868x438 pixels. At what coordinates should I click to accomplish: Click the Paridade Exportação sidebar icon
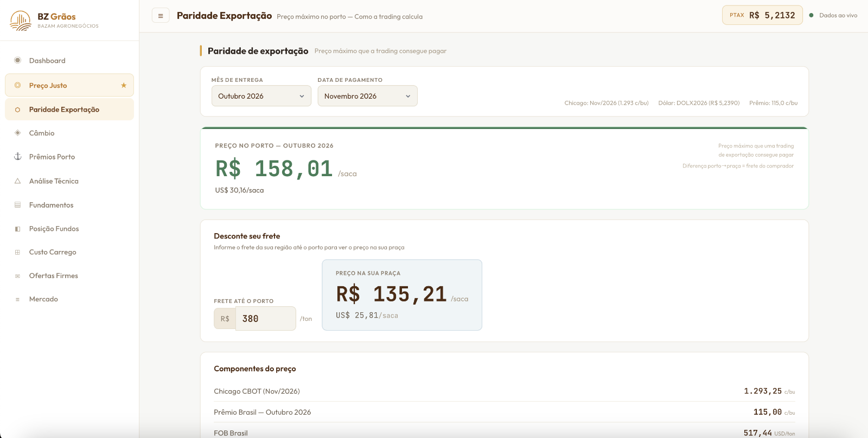[18, 110]
